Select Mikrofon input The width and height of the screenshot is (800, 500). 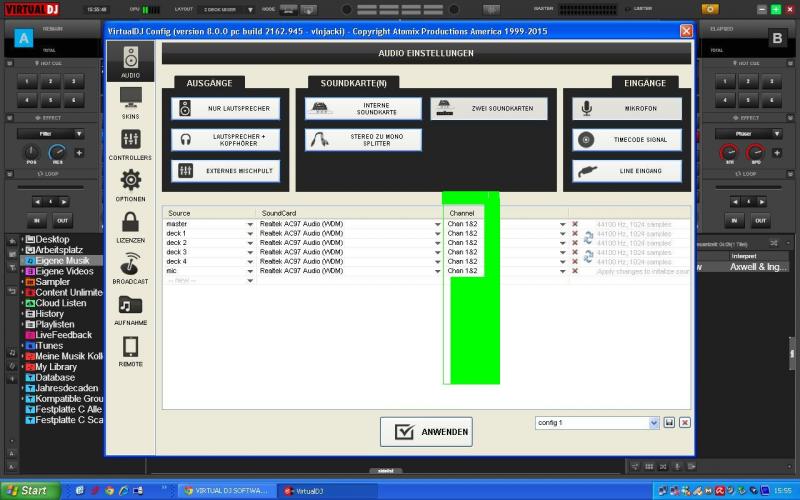point(627,109)
